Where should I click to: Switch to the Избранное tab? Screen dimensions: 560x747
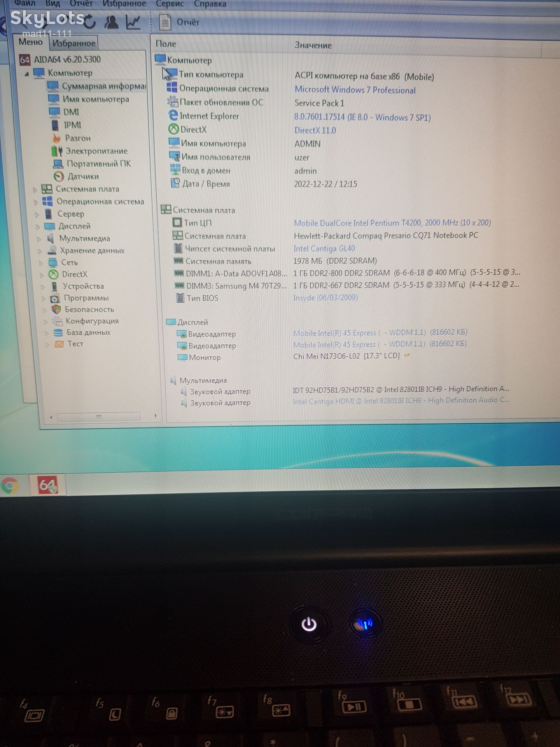click(x=74, y=43)
